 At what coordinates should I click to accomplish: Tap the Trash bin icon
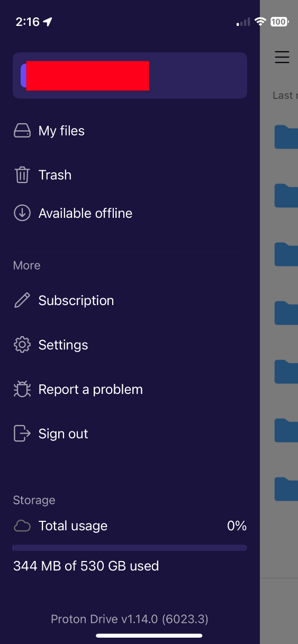pyautogui.click(x=22, y=175)
